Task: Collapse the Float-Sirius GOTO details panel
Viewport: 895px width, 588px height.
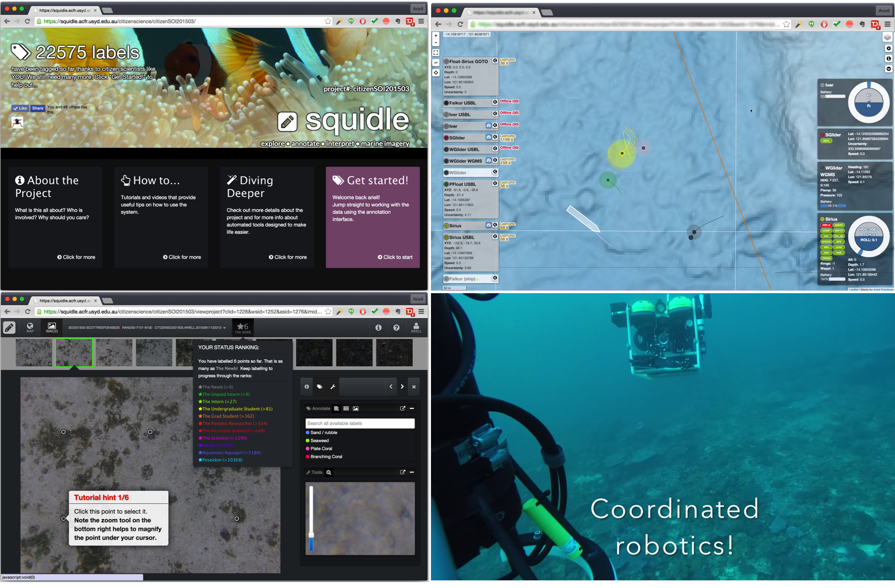Action: coord(495,61)
